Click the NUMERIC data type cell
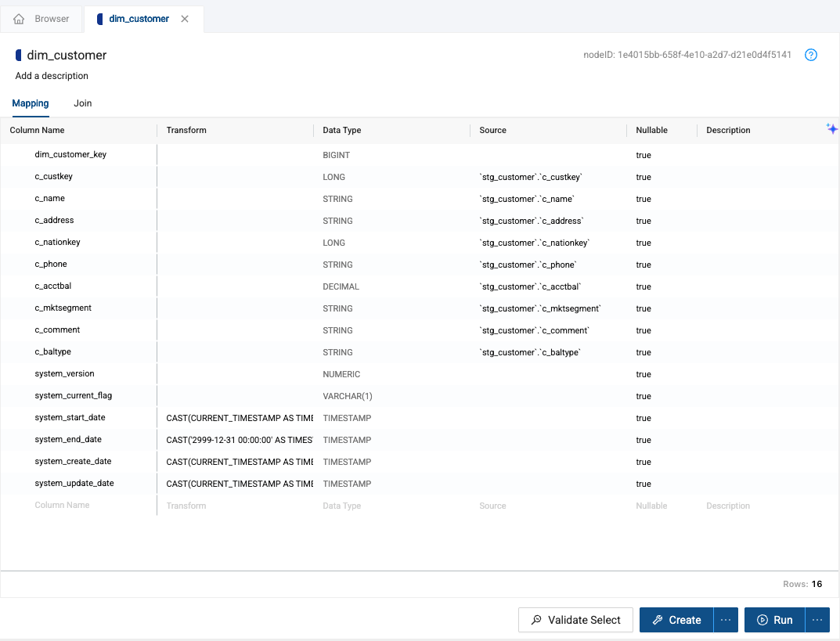840x641 pixels. (x=341, y=375)
